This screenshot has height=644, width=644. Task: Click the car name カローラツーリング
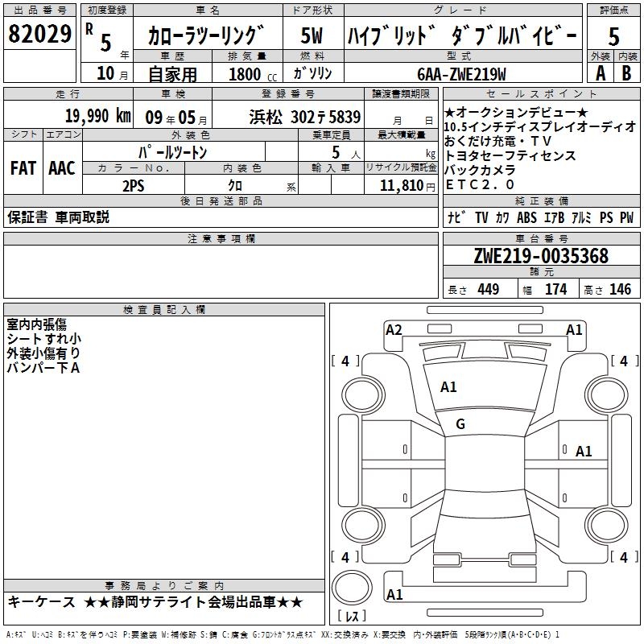click(206, 36)
